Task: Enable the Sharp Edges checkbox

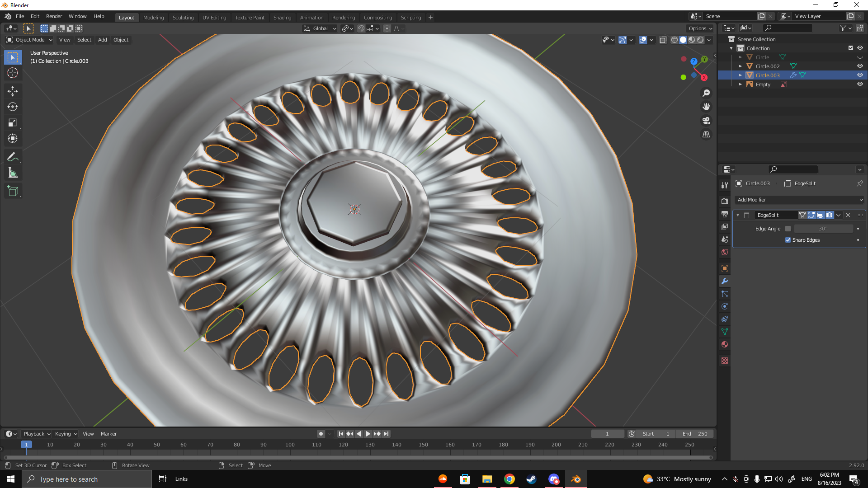Action: (788, 240)
